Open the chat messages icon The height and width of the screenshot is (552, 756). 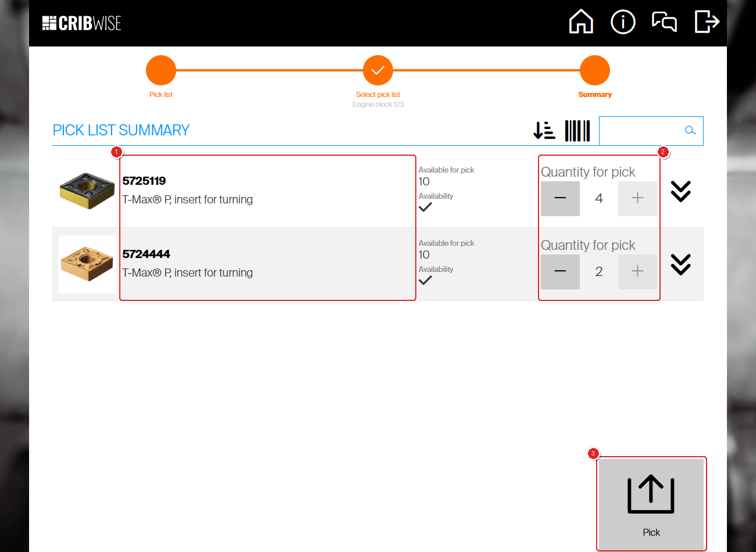click(665, 22)
